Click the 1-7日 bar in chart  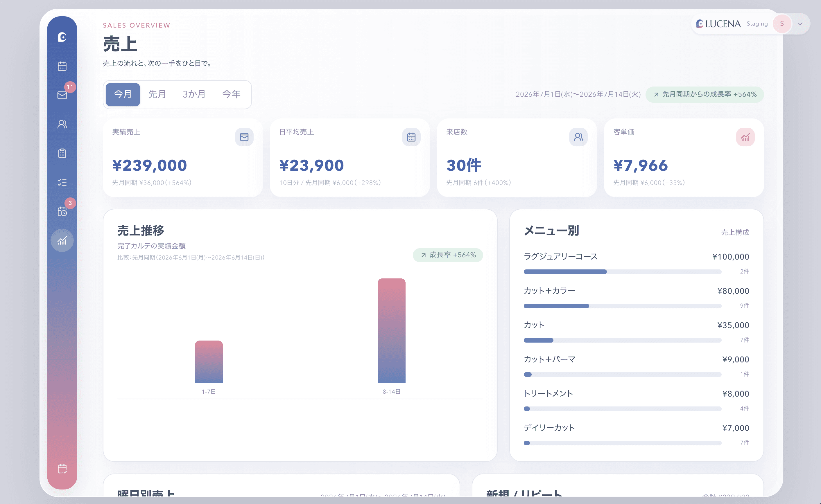click(209, 362)
